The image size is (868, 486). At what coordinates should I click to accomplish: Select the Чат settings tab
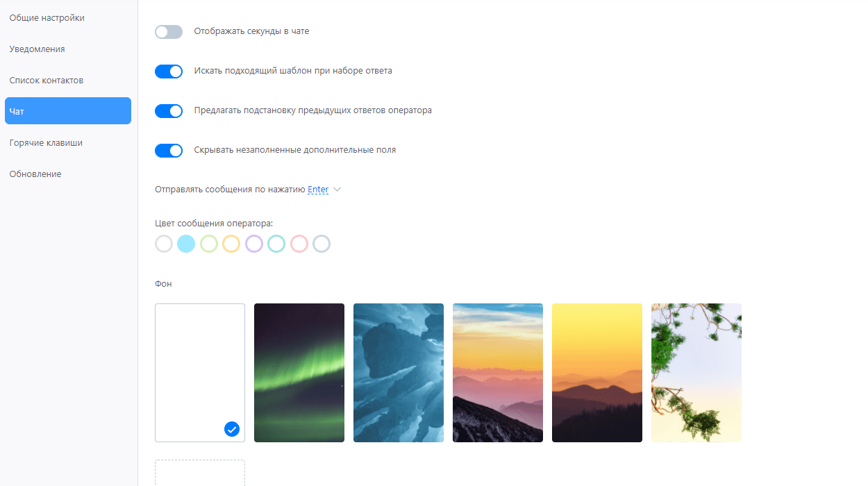tap(68, 111)
